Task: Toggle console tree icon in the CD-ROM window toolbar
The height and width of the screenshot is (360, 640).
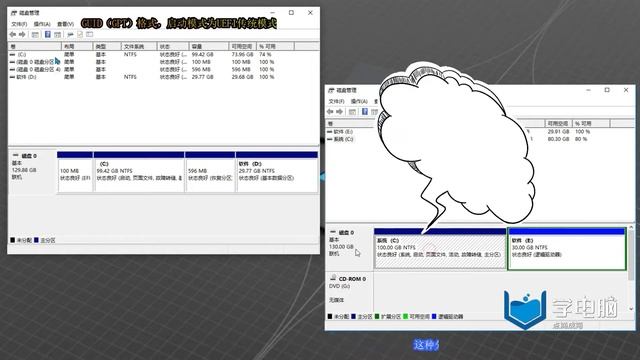Action: 353,112
